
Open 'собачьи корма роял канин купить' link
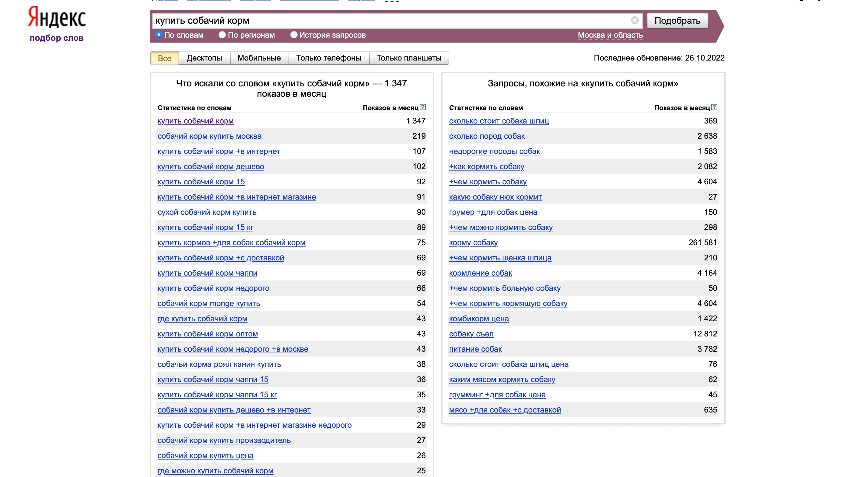point(219,364)
